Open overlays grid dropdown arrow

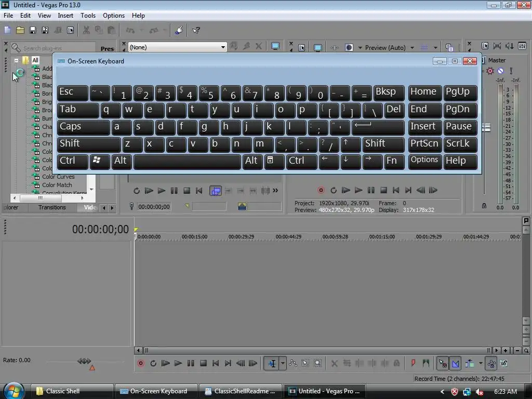click(x=435, y=47)
